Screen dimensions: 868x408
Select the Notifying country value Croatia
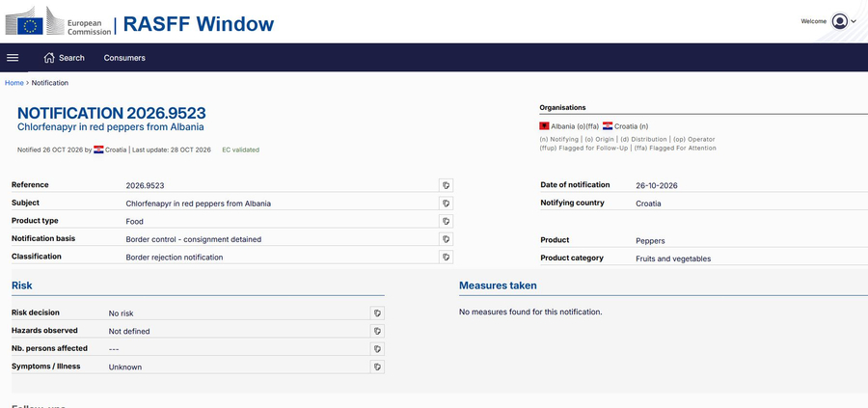click(x=648, y=204)
